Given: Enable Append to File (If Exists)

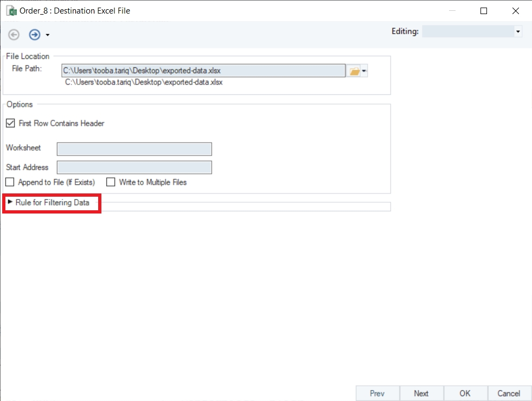Looking at the screenshot, I should (10, 183).
